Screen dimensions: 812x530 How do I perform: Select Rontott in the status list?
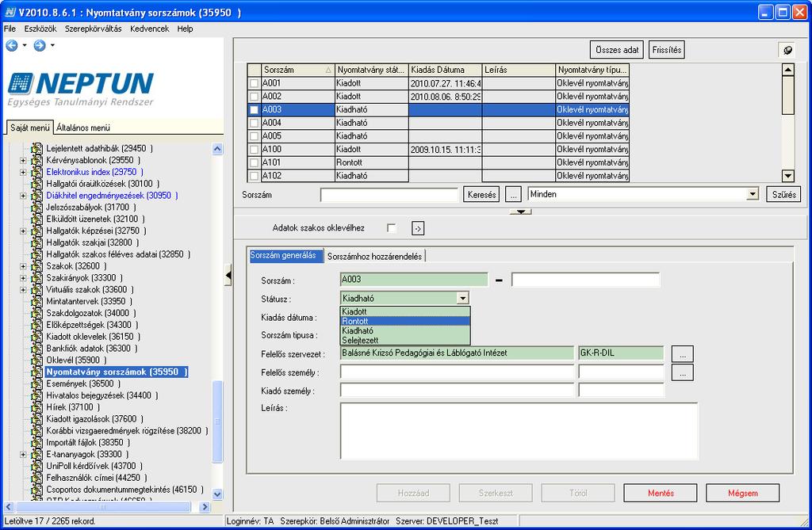point(405,321)
